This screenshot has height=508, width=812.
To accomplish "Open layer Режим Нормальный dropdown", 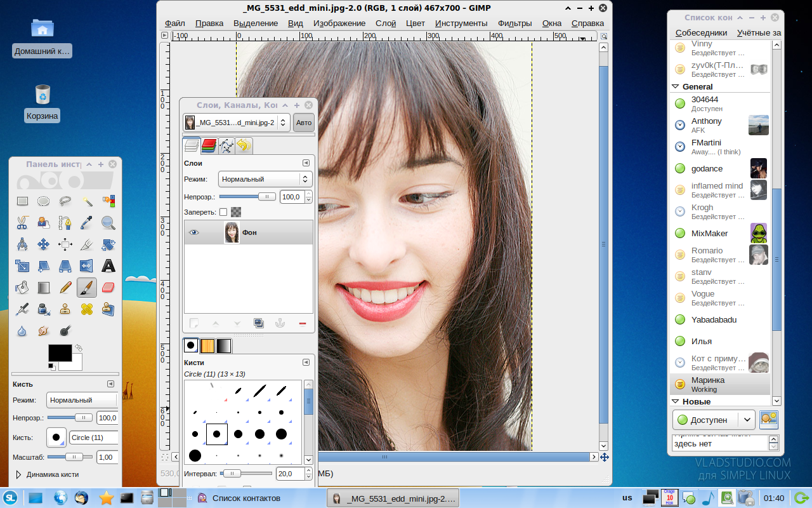I will pyautogui.click(x=265, y=179).
